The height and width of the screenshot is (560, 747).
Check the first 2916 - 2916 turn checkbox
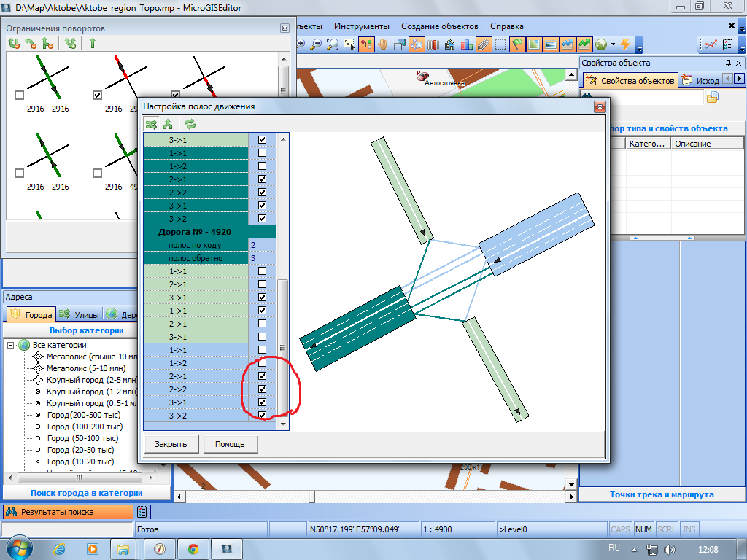click(x=19, y=95)
